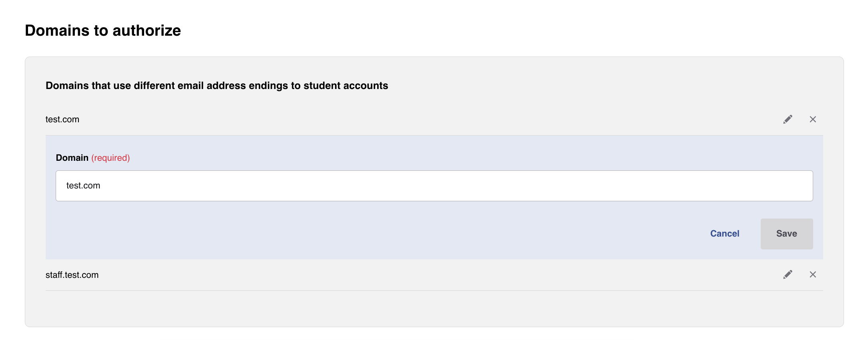Save the edited domain
This screenshot has width=868, height=340.
(787, 234)
